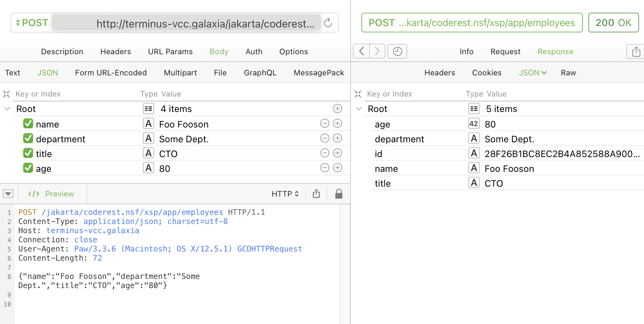Open the Raw response view tab

[x=568, y=73]
